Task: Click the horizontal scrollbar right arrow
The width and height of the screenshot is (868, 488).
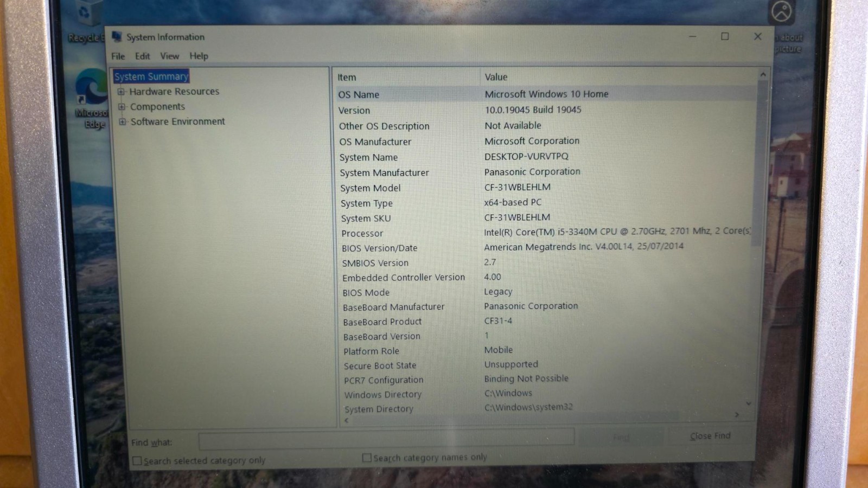Action: point(737,415)
